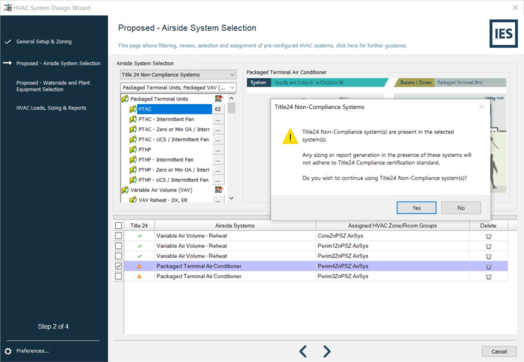Open HVAC Loads, Sizing & Reports step

click(x=51, y=108)
